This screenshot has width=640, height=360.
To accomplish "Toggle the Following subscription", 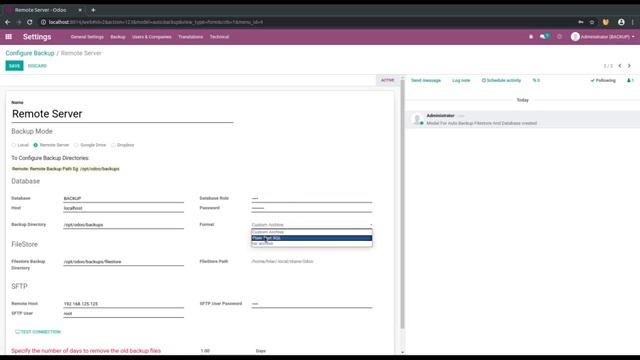I will click(603, 80).
